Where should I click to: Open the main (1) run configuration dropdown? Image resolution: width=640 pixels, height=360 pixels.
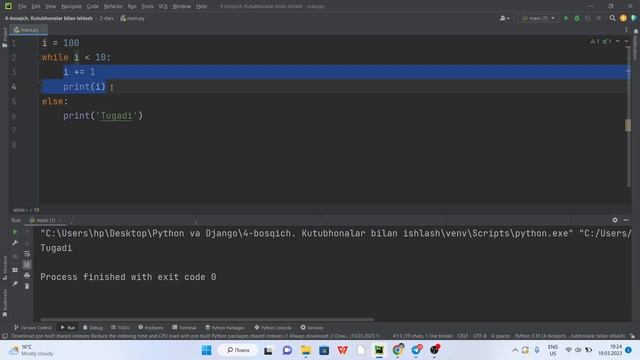tap(539, 18)
